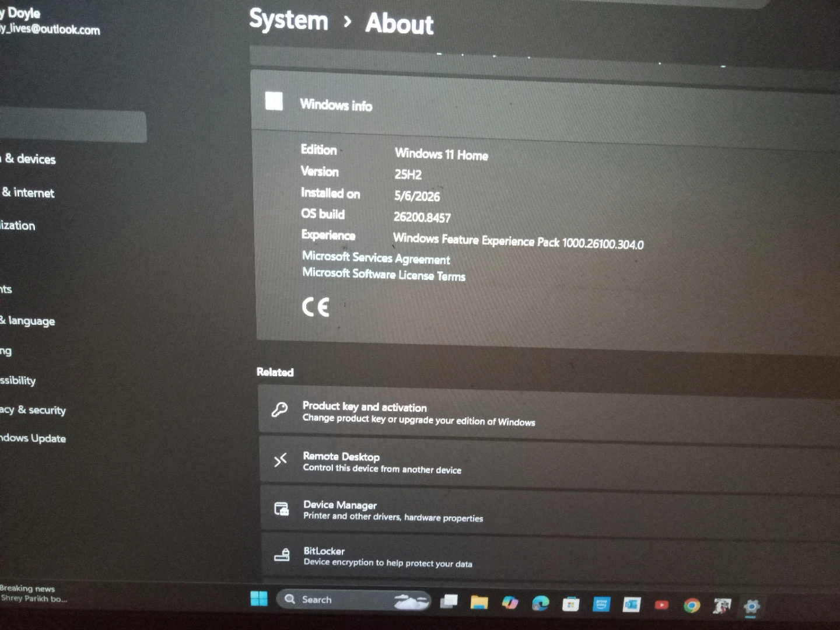Select Privacy & security in the sidebar
The width and height of the screenshot is (840, 630).
coord(33,409)
